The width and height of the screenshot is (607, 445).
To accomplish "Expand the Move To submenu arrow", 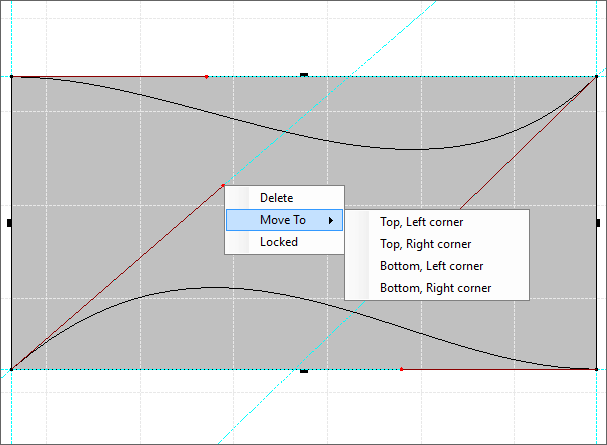I will click(x=331, y=220).
